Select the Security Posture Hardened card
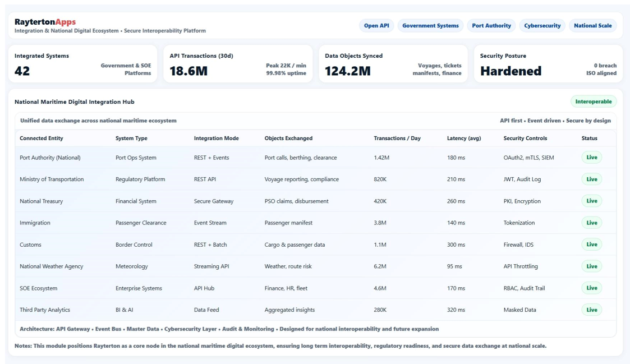The width and height of the screenshot is (630, 364). [548, 64]
